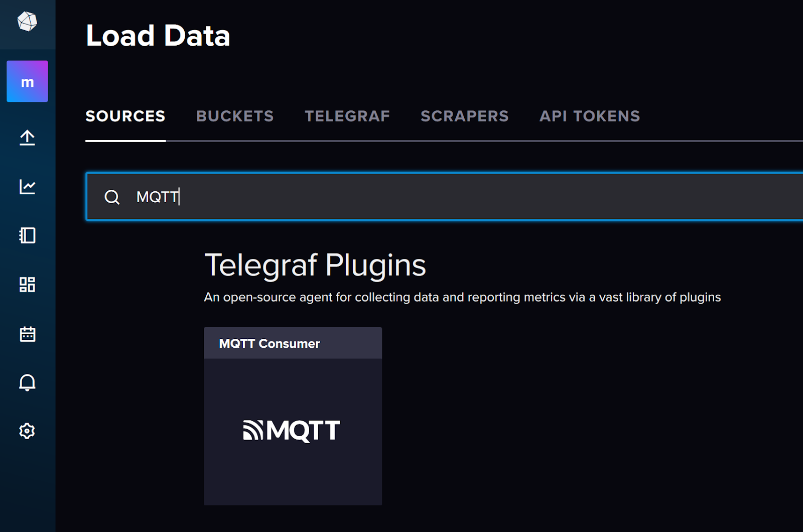The image size is (803, 532).
Task: Open Load Data via upload arrow icon
Action: (x=27, y=138)
